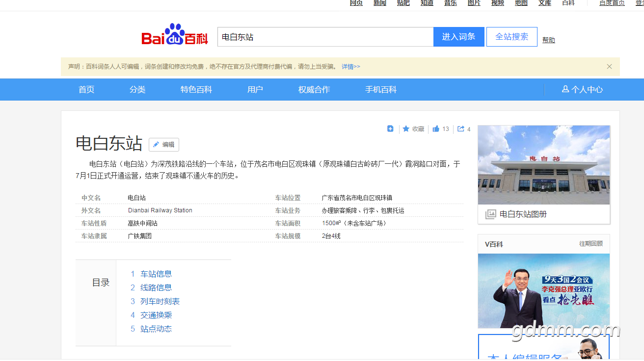Open 贴吧 in top Baidu links
The height and width of the screenshot is (361, 644).
(403, 3)
